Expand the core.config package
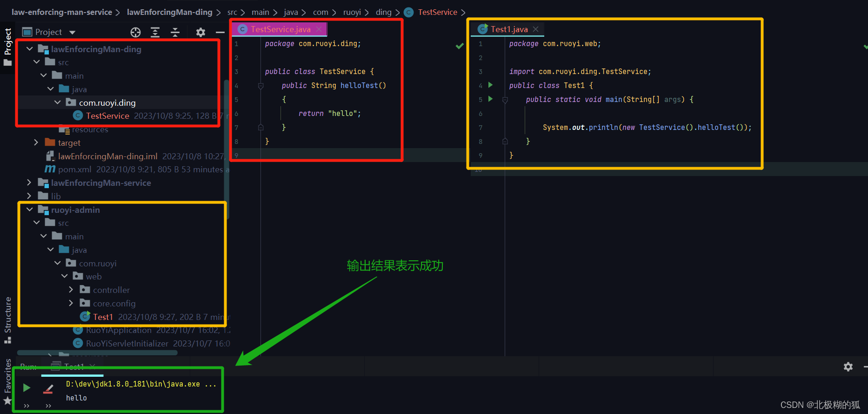This screenshot has width=868, height=414. click(71, 303)
